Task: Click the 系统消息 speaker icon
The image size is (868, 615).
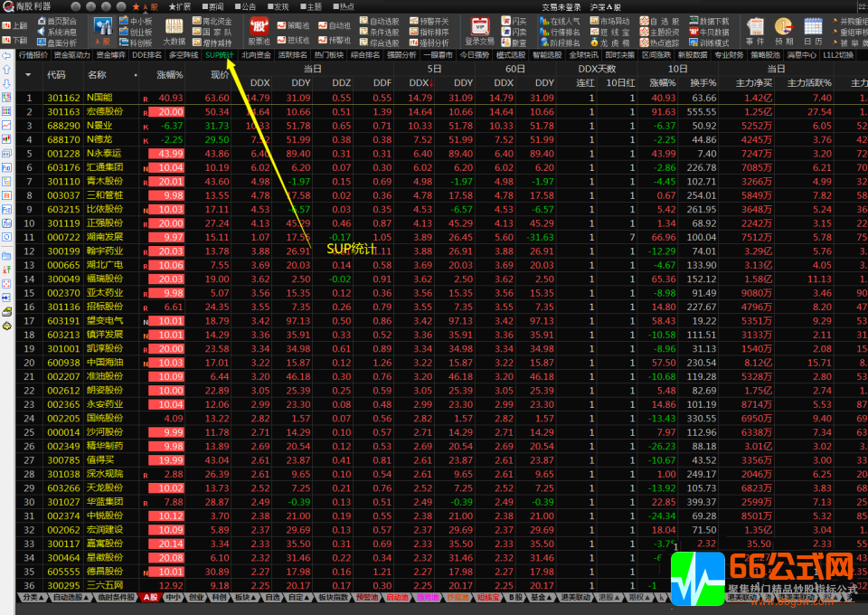Action: [55, 31]
